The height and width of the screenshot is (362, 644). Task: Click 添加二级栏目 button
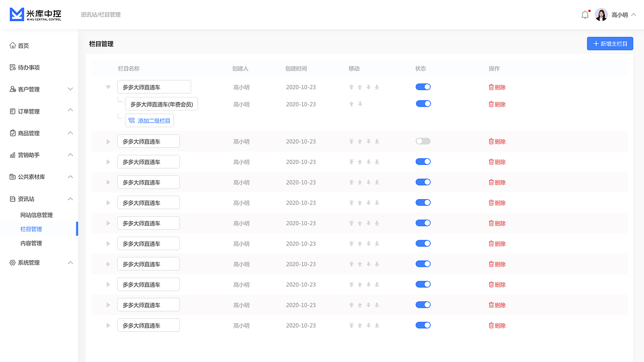pyautogui.click(x=149, y=121)
